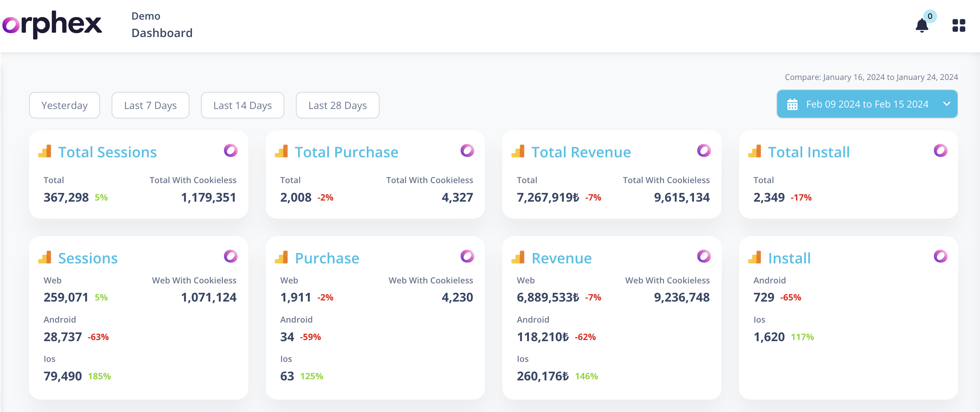This screenshot has width=980, height=412.
Task: Click the purple ring icon on Total Purchase card
Action: click(x=467, y=150)
